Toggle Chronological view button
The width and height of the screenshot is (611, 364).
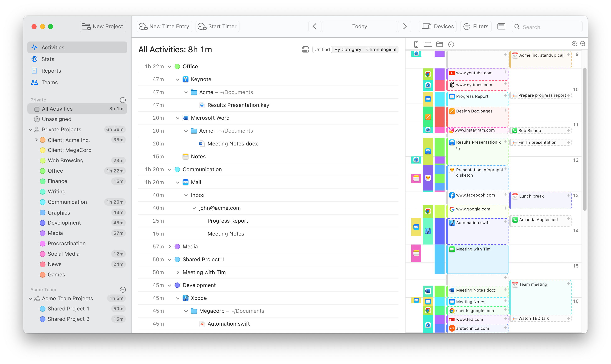tap(380, 49)
